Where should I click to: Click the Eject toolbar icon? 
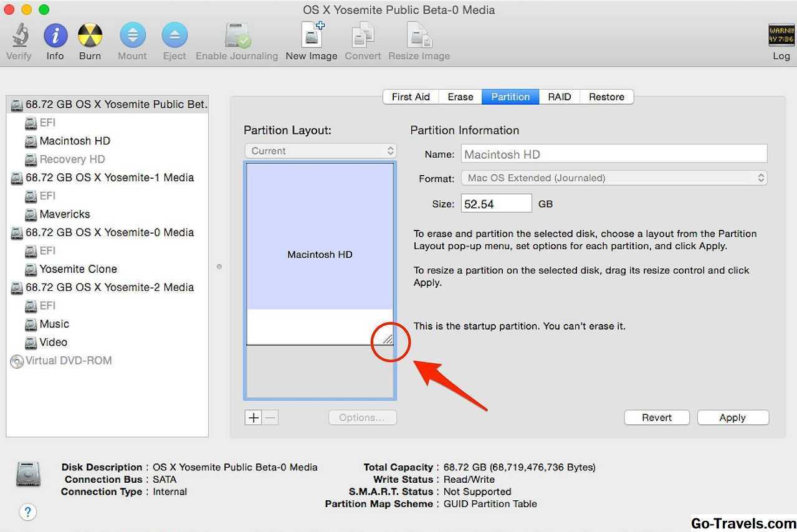(174, 36)
